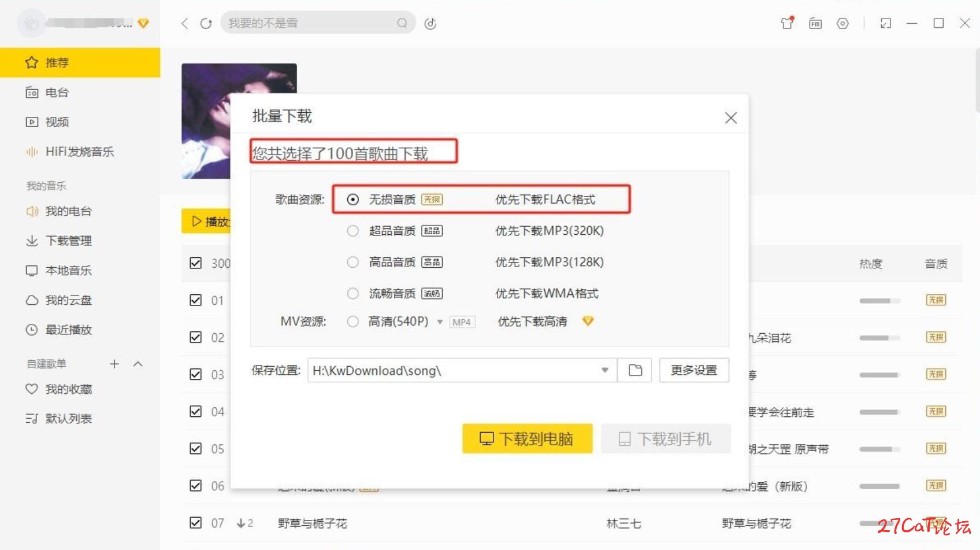Uncheck song 01 checkbox
This screenshot has width=980, height=550.
click(x=196, y=300)
